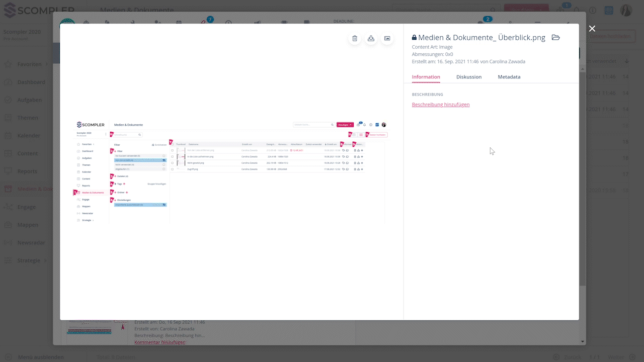Click the Beschreibung hinzufügen link
Screen dimensions: 644x362
coord(440,105)
